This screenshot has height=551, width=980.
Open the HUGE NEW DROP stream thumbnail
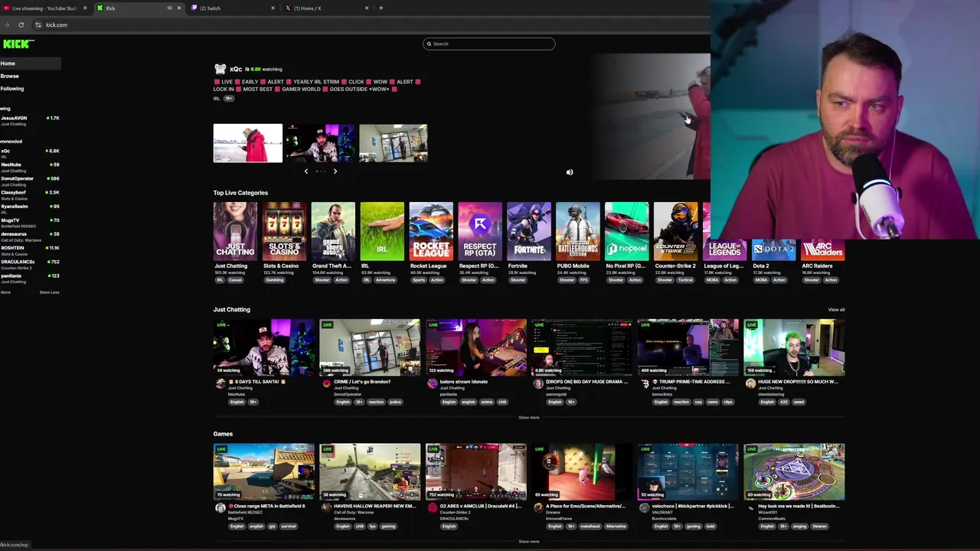tap(794, 347)
